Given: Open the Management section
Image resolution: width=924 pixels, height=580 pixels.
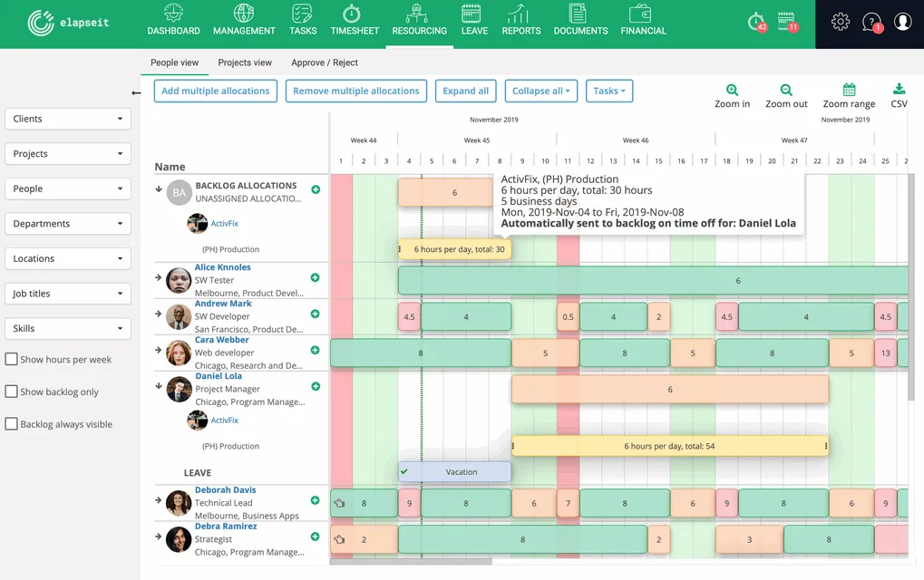Looking at the screenshot, I should 244,20.
